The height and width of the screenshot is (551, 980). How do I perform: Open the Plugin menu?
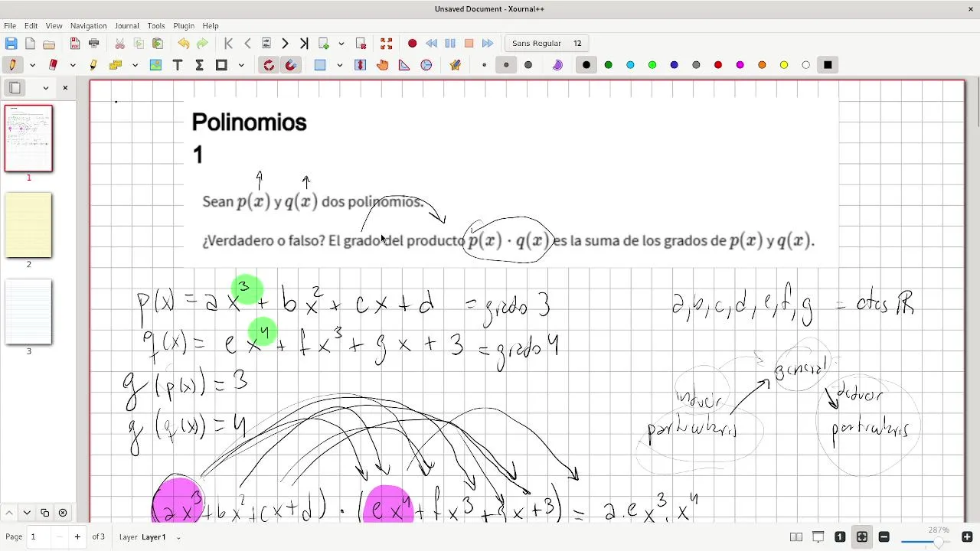point(184,26)
